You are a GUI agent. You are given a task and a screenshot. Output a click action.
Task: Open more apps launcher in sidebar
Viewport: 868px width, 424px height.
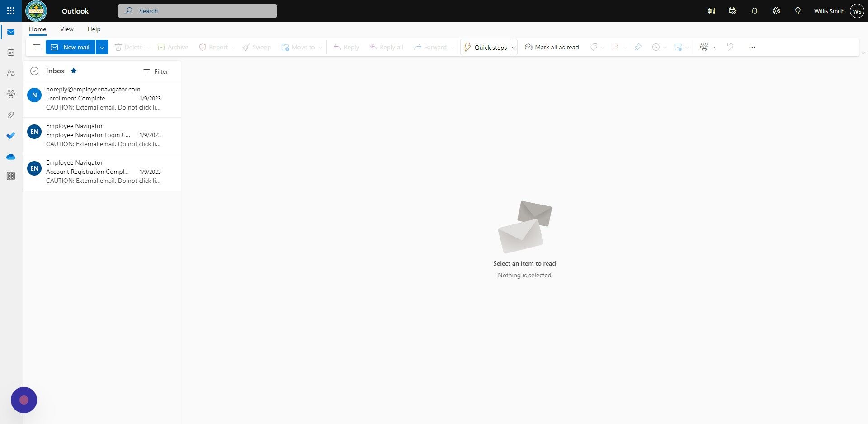[10, 176]
